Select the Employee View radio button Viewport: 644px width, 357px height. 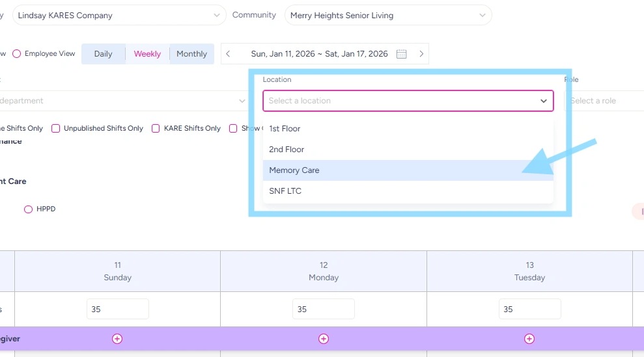[x=17, y=54]
